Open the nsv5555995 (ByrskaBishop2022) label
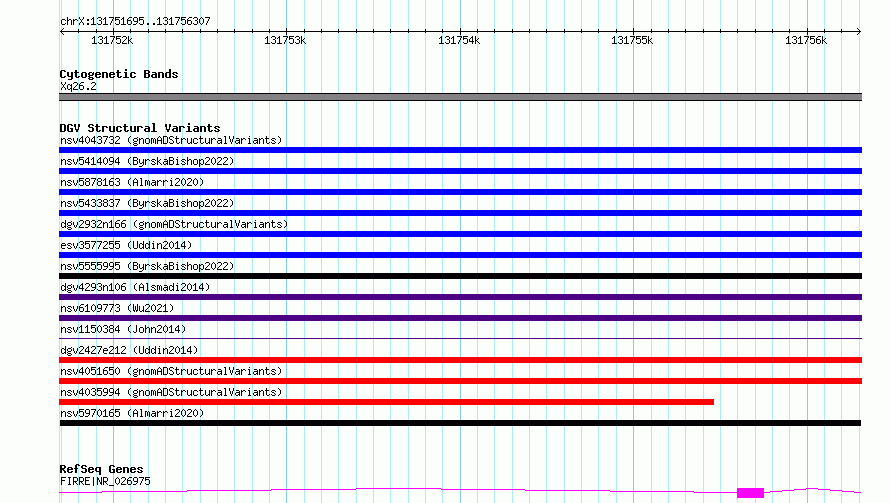Screen dimensions: 890x503 147,266
